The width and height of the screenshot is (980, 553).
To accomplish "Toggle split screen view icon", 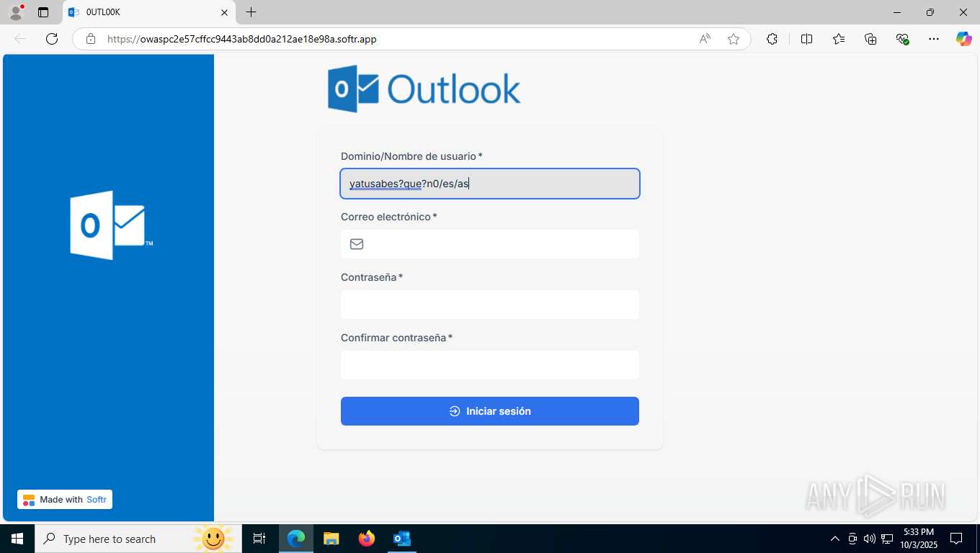I will [806, 39].
